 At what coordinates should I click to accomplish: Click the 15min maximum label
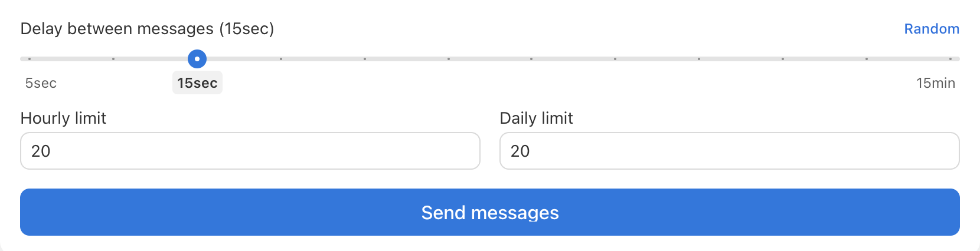coord(935,83)
